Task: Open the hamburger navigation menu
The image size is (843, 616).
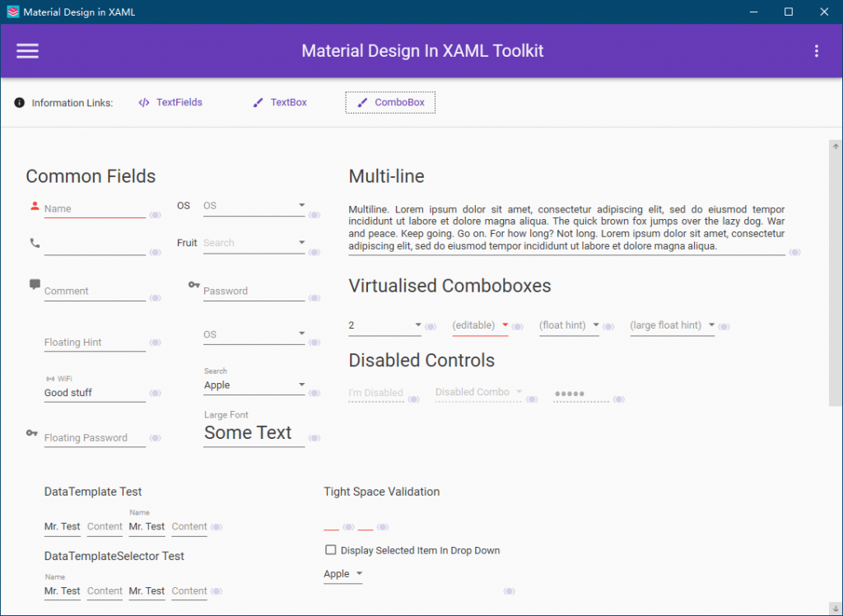Action: click(27, 50)
